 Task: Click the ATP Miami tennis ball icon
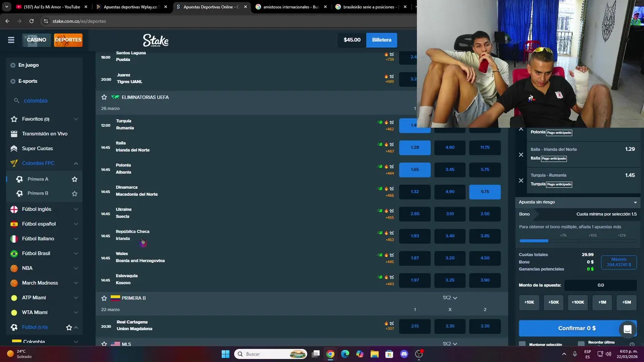14,298
